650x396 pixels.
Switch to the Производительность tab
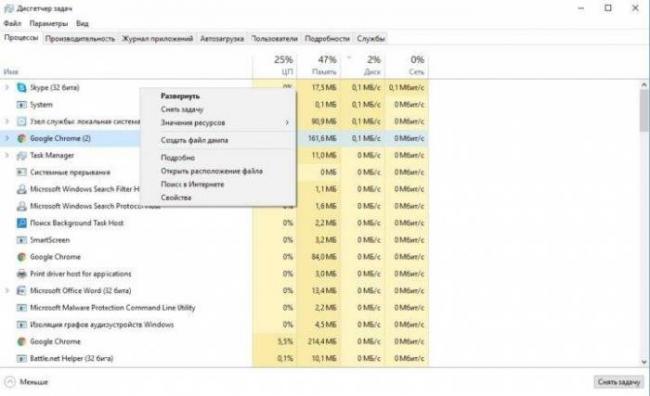click(80, 39)
